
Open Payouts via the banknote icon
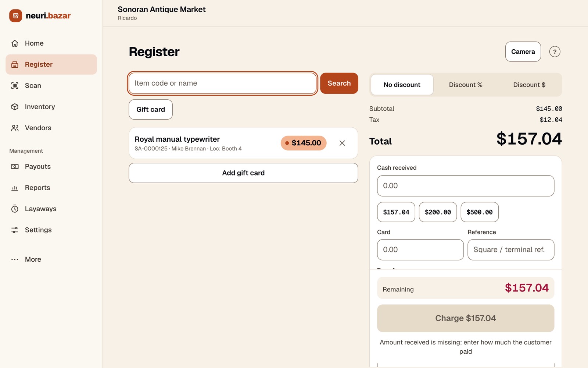pyautogui.click(x=15, y=167)
